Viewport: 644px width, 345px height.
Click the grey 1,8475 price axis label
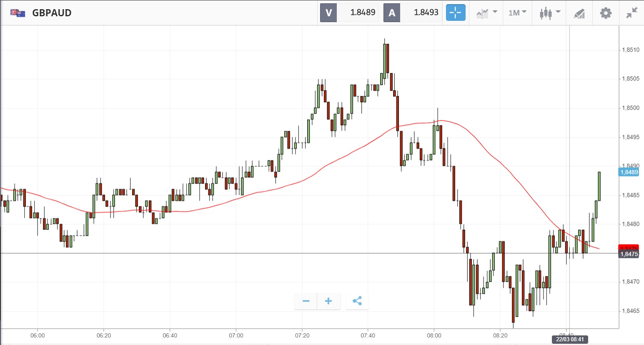[629, 254]
